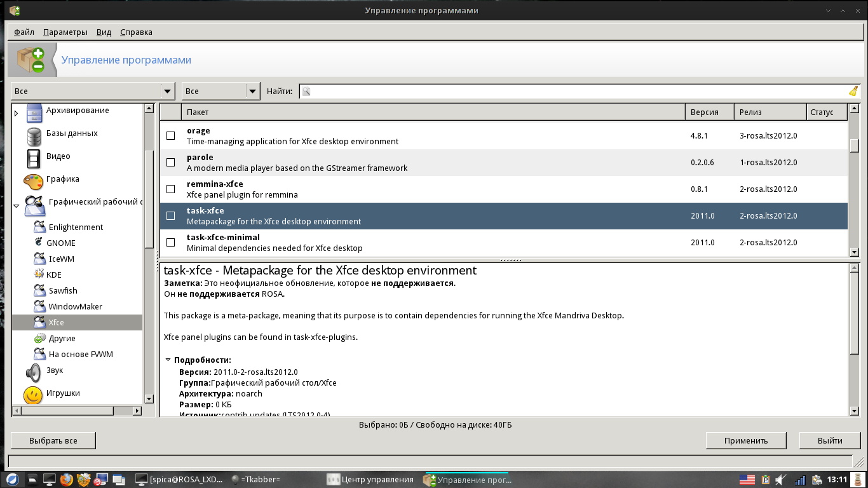Click the Применить button
868x488 pixels.
[746, 440]
